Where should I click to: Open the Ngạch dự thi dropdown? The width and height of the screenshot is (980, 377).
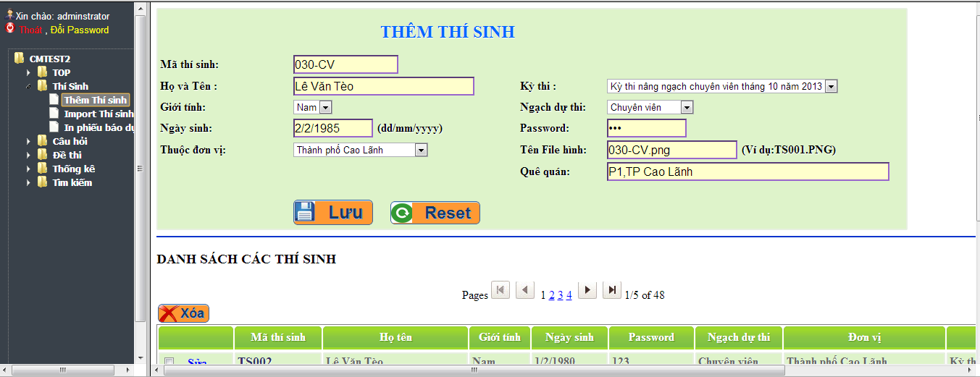pyautogui.click(x=650, y=107)
